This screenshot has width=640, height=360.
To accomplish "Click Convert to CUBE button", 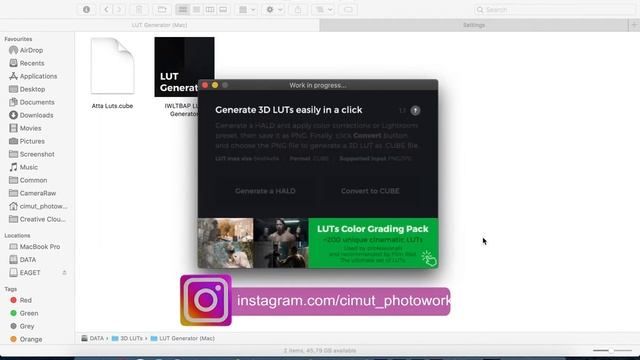I will (370, 191).
